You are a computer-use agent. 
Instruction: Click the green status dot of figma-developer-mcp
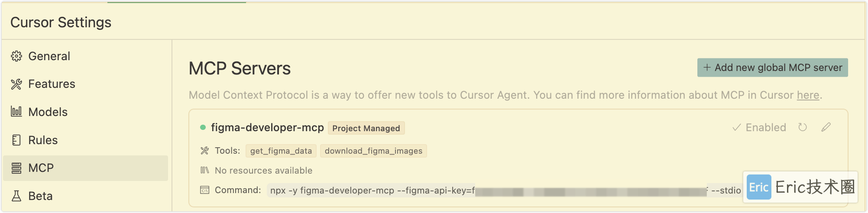pos(203,127)
